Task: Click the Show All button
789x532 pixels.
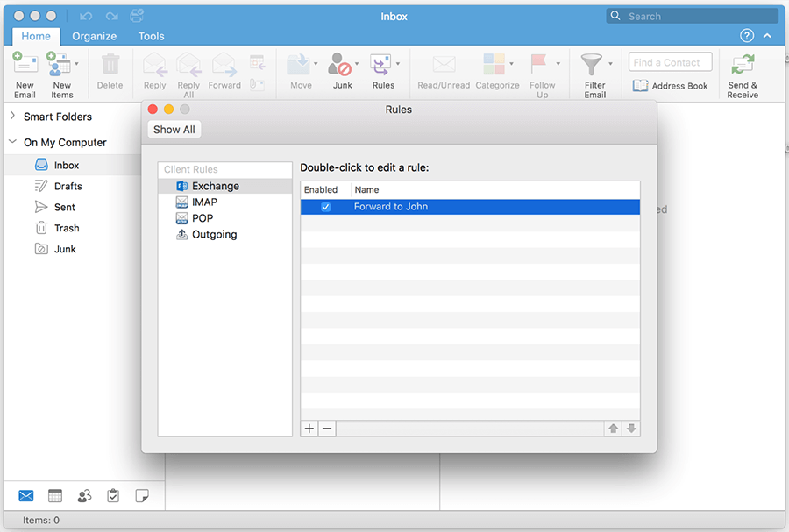Action: [x=174, y=130]
